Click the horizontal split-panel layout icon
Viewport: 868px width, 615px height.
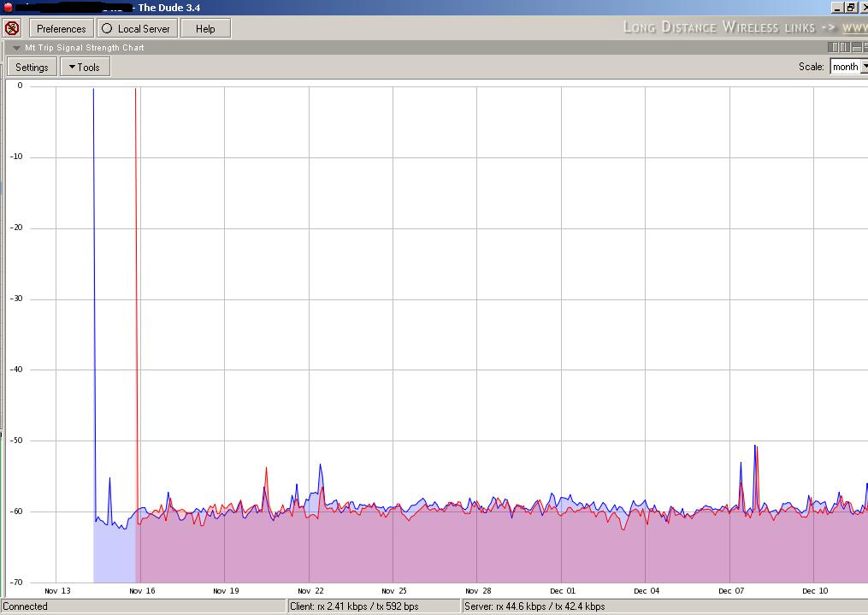tap(856, 48)
